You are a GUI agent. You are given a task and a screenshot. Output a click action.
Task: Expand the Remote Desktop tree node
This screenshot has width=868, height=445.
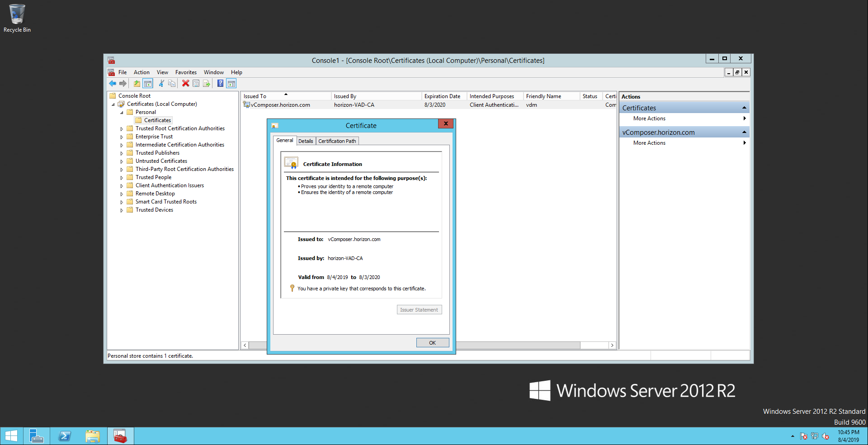[122, 194]
